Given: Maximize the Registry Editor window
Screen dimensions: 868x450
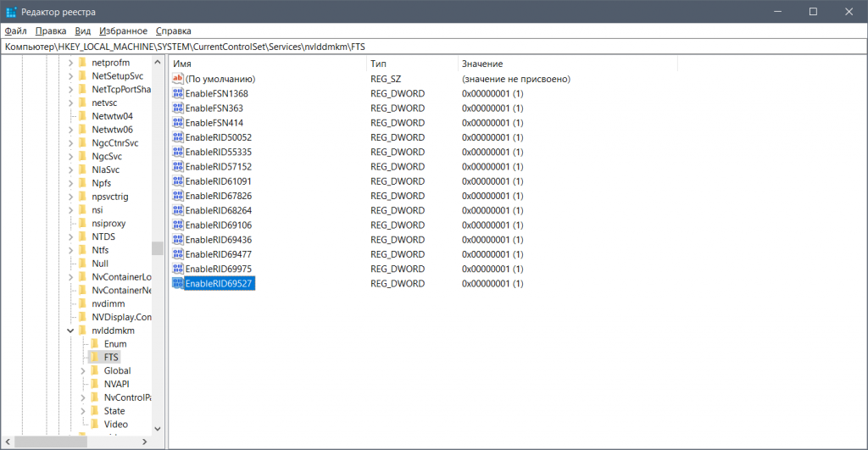Looking at the screenshot, I should tap(813, 12).
